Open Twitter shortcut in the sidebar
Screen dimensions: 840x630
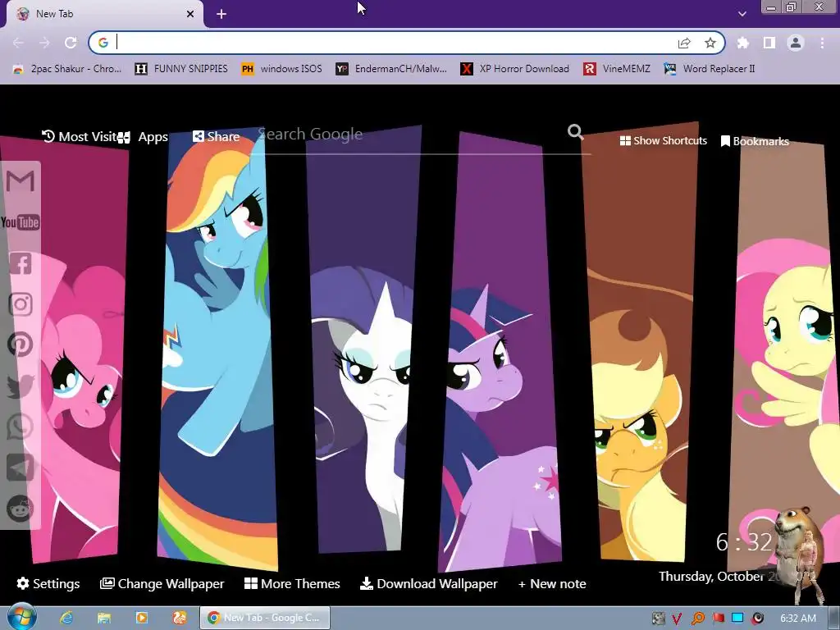[x=21, y=386]
